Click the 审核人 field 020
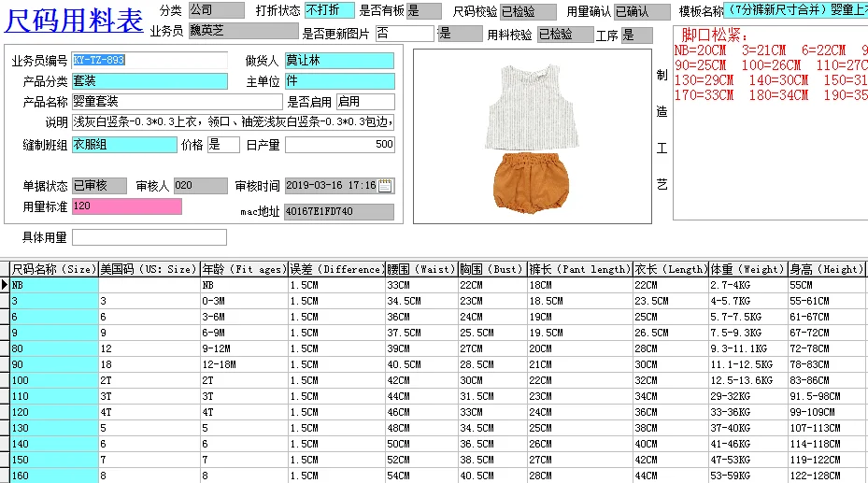 click(x=200, y=186)
